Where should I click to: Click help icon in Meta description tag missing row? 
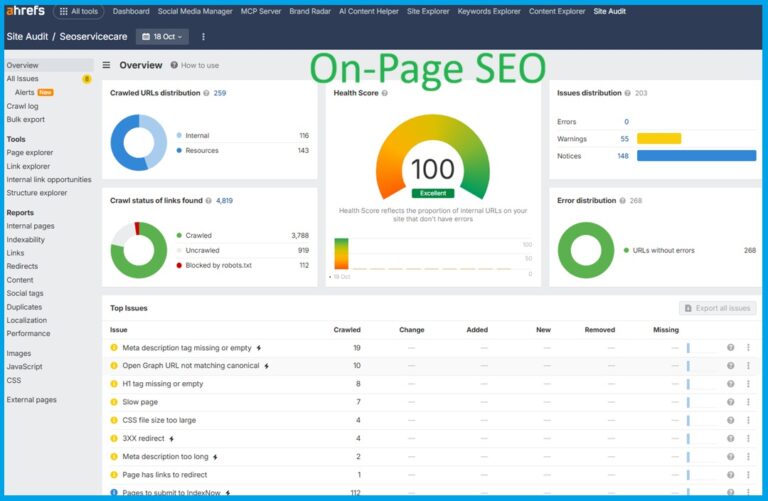click(x=730, y=348)
